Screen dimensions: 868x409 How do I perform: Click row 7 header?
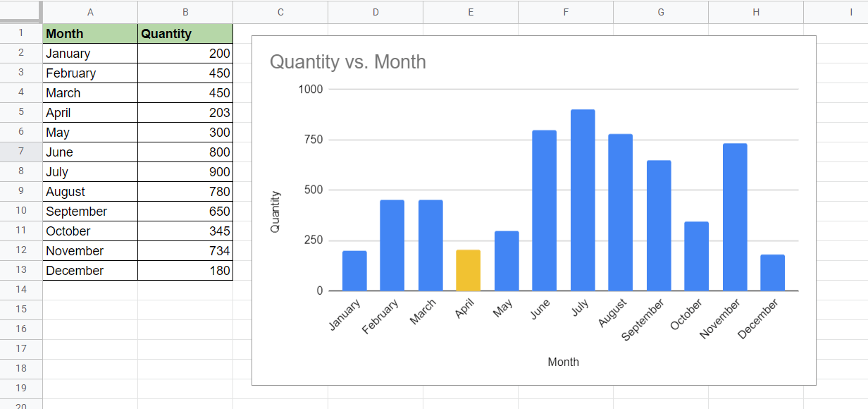[x=21, y=152]
